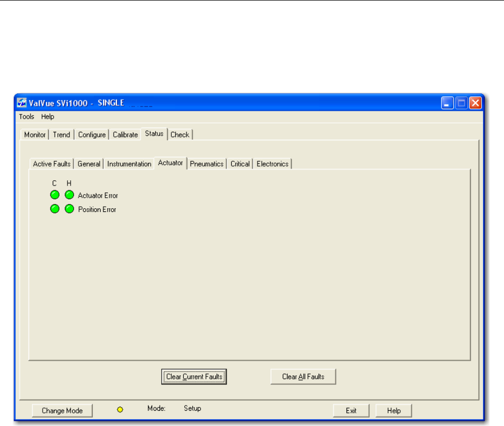Viewport: 504px width, 426px height.
Task: Open the Configure tab
Action: point(92,134)
